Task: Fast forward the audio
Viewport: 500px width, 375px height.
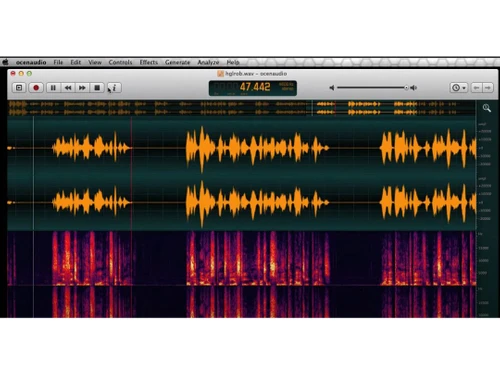Action: (82, 88)
